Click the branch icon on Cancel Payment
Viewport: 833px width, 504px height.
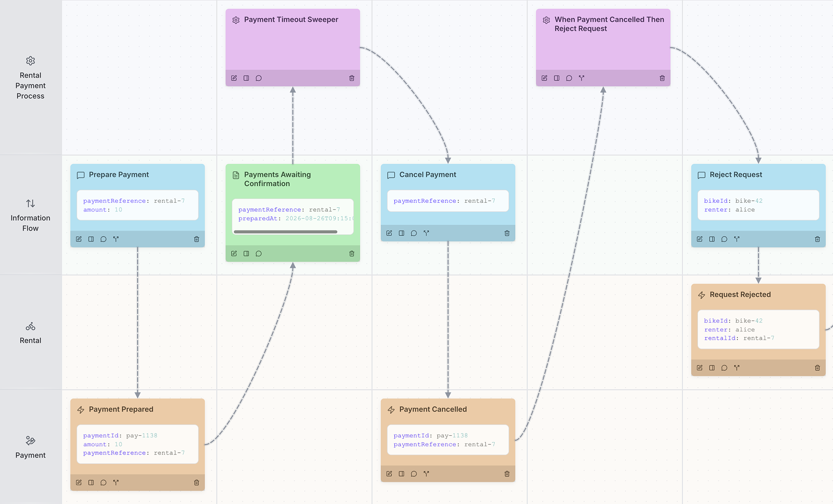pyautogui.click(x=426, y=233)
